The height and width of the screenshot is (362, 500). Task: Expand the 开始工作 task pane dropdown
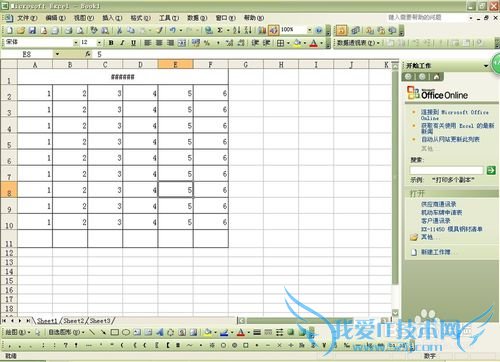(x=486, y=66)
